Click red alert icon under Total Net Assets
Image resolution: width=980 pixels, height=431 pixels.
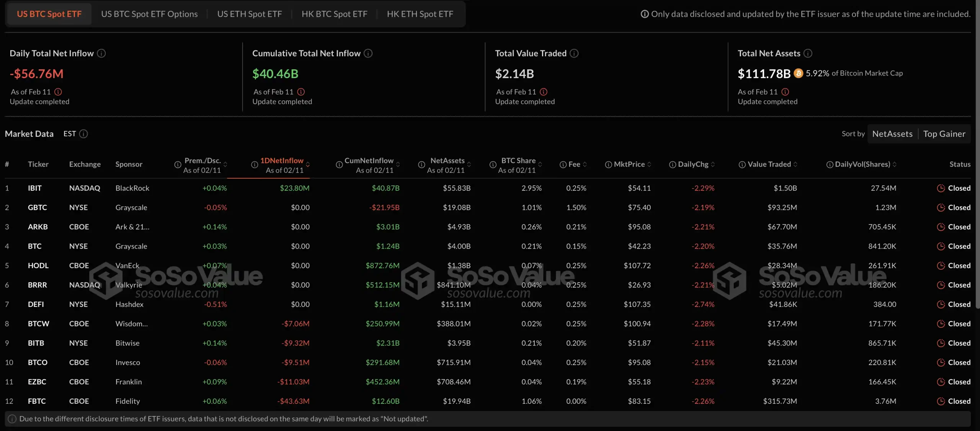pyautogui.click(x=785, y=92)
